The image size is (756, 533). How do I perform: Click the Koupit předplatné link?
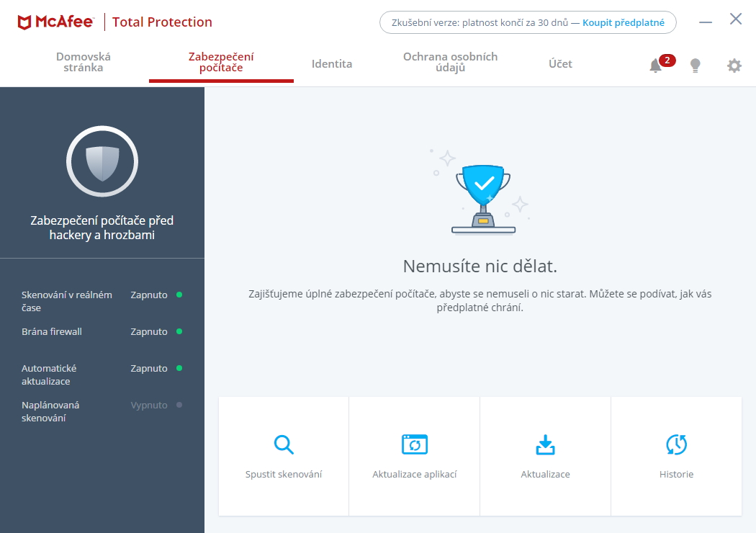(624, 22)
